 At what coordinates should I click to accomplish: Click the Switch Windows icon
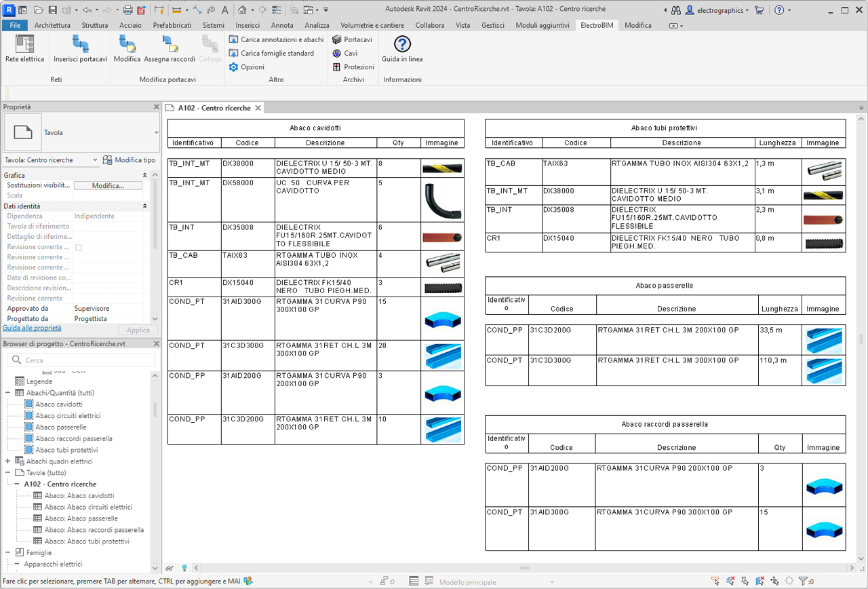coord(309,10)
